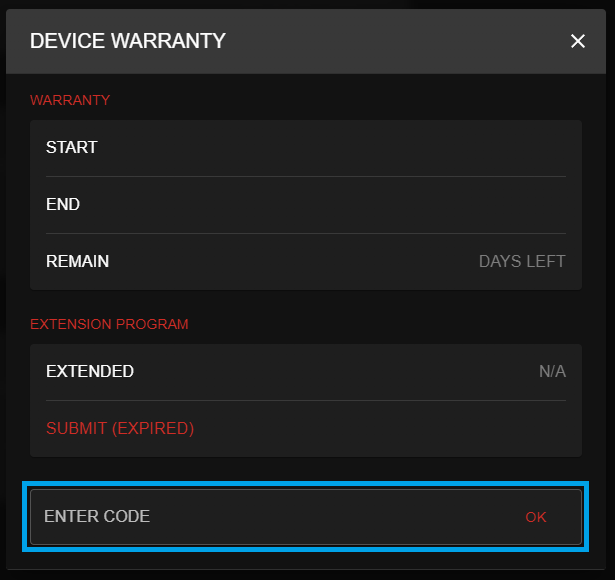Click the N/A extended status value
615x580 pixels.
(552, 371)
